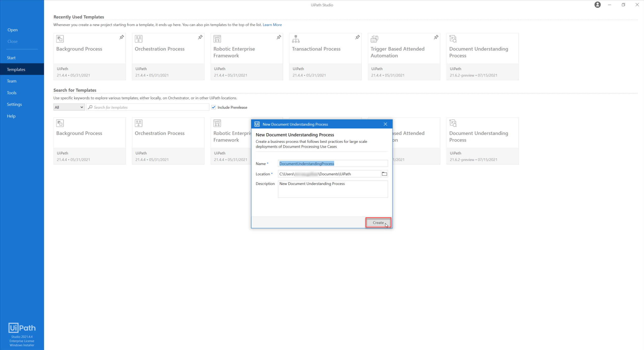Select recent Document Understanding Process card title
Viewport: 644px width, 350px height.
(479, 52)
